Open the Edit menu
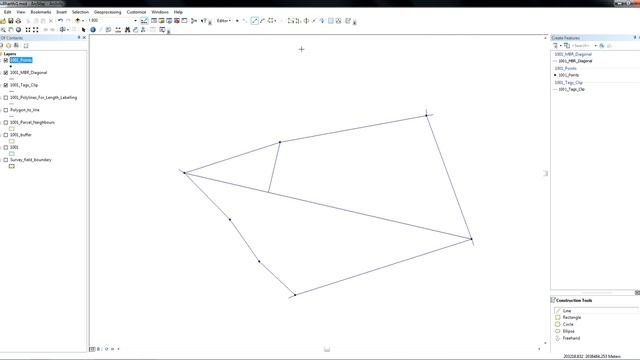Viewport: 640px width, 360px height. coord(7,12)
